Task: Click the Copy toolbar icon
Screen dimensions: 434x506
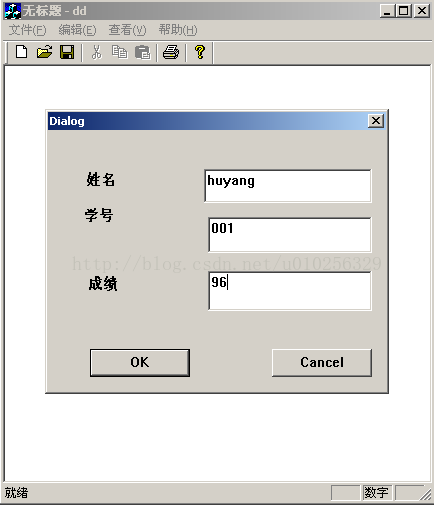Action: point(119,52)
